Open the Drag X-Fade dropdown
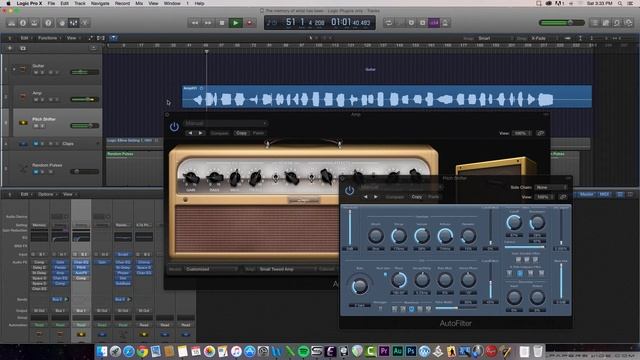Image resolution: width=640 pixels, height=360 pixels. pyautogui.click(x=543, y=38)
